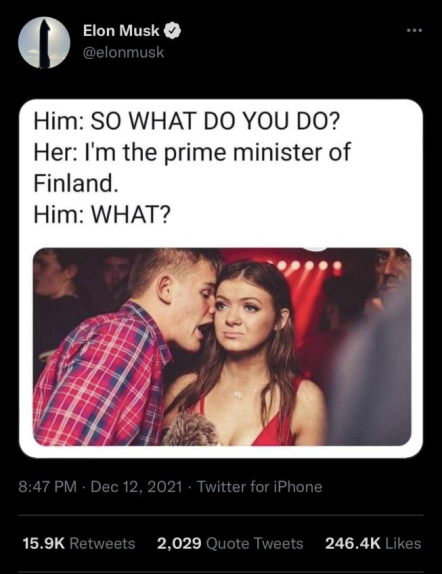
Task: Click the 'SO WHAT DO YOU DO?' caption line
Action: point(186,120)
